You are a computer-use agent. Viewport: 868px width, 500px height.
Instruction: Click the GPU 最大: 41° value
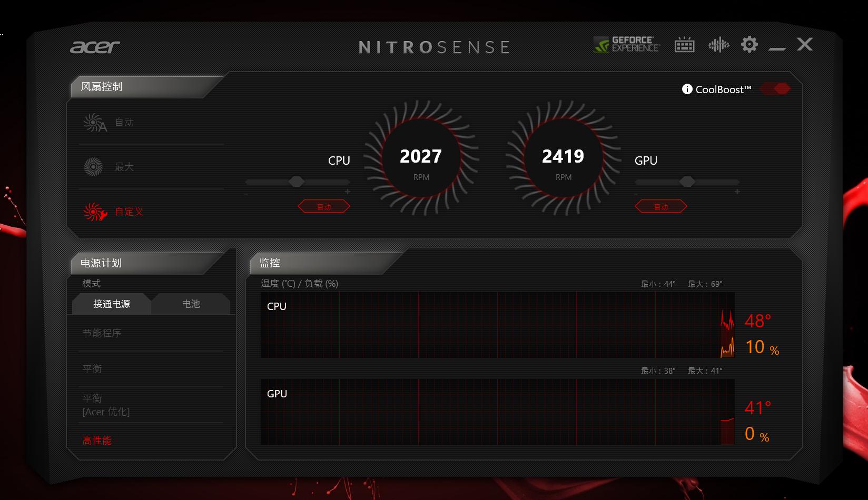click(x=705, y=371)
